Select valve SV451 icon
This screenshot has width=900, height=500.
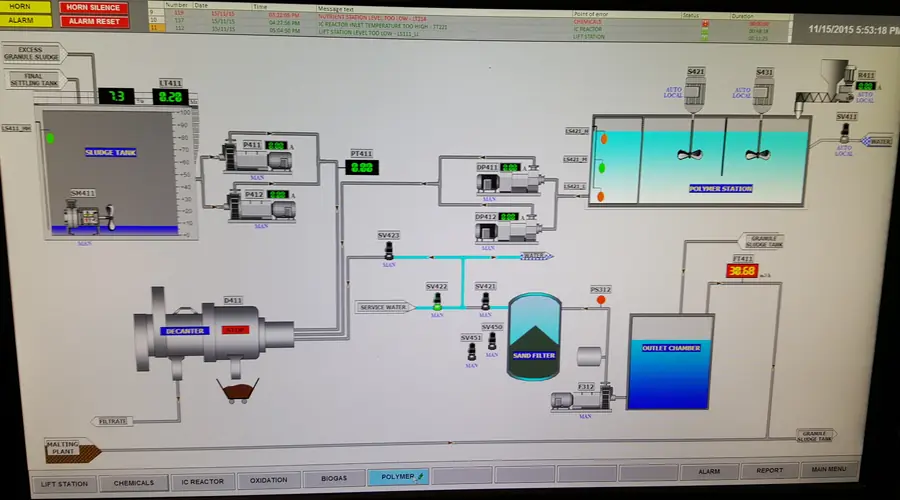click(x=471, y=351)
